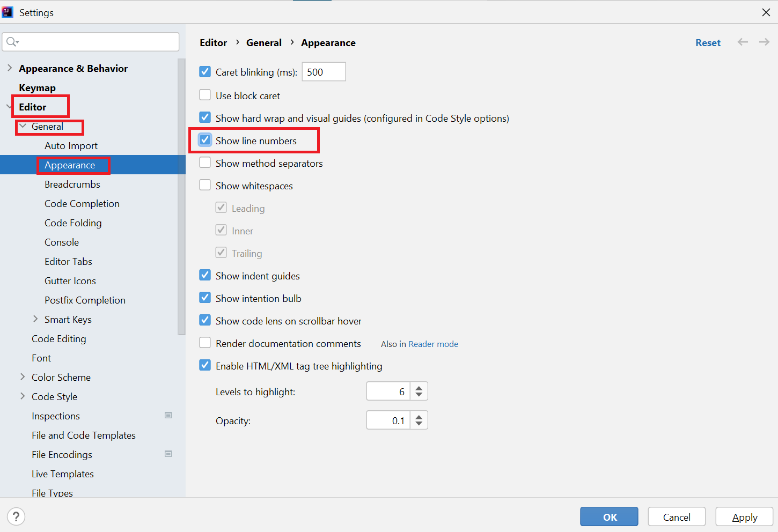Viewport: 778px width, 532px height.
Task: Click the forward navigation arrow
Action: (764, 42)
